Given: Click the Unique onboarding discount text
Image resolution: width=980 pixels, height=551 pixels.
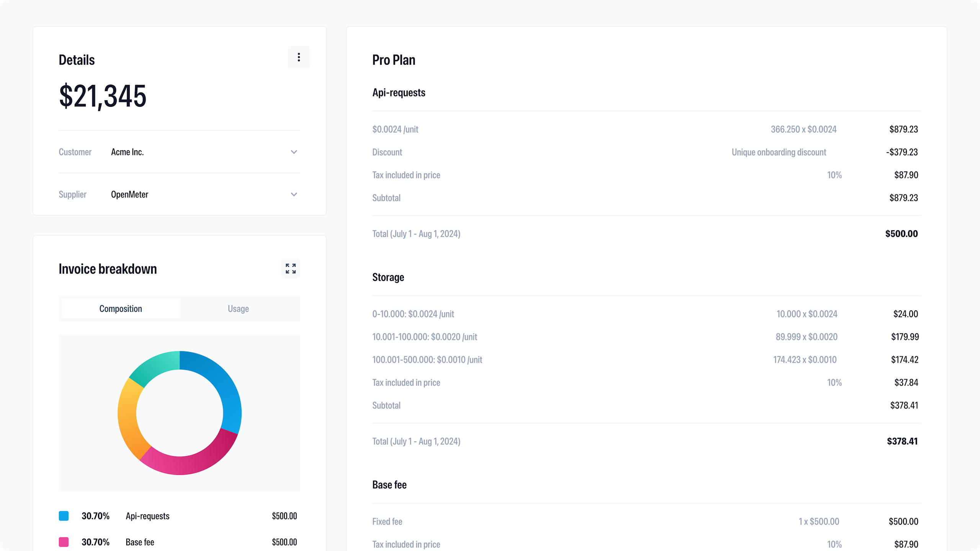Looking at the screenshot, I should (779, 152).
